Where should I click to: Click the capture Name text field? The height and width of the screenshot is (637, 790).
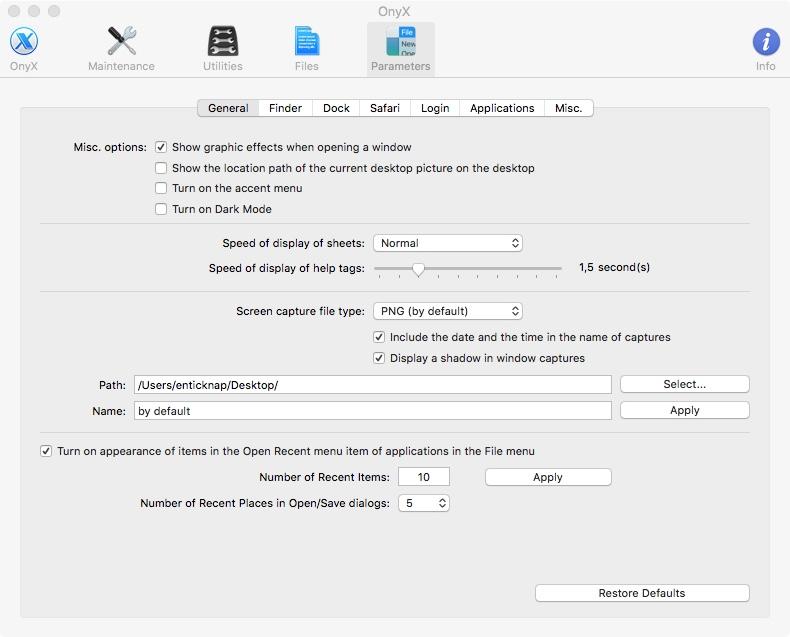click(x=373, y=411)
